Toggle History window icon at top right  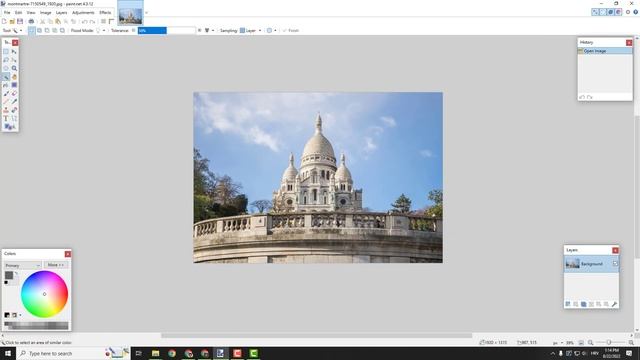pos(603,12)
